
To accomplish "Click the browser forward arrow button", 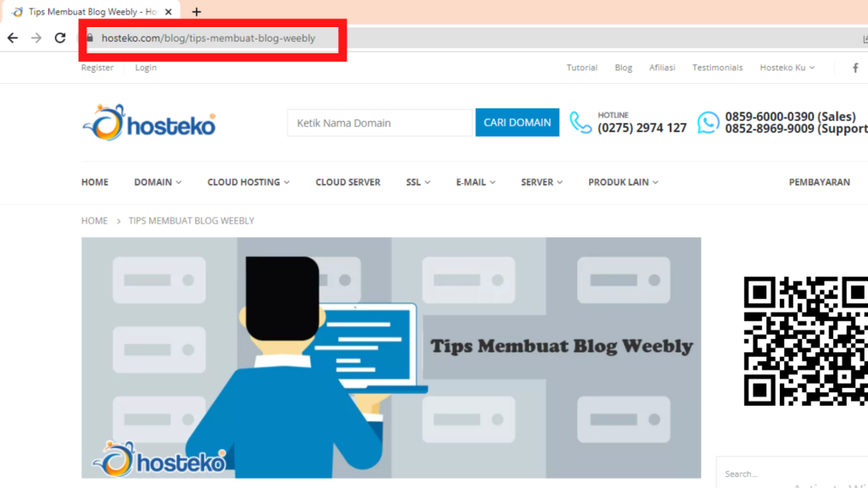I will click(x=36, y=38).
